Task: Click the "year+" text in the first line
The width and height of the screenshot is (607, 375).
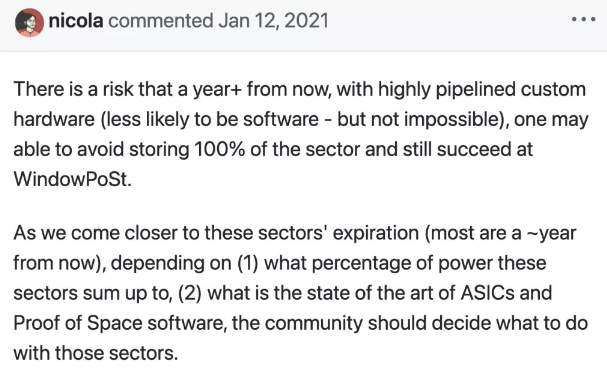Action: click(x=217, y=90)
